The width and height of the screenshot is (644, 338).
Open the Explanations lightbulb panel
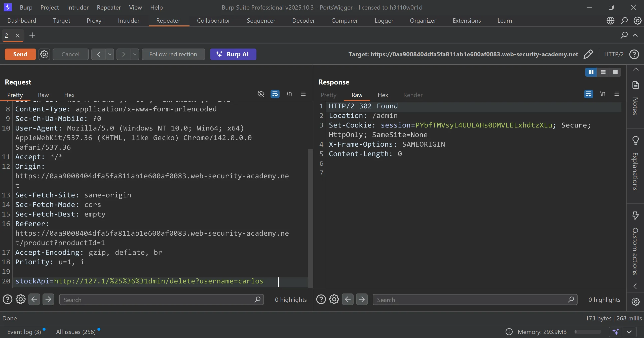coord(635,140)
